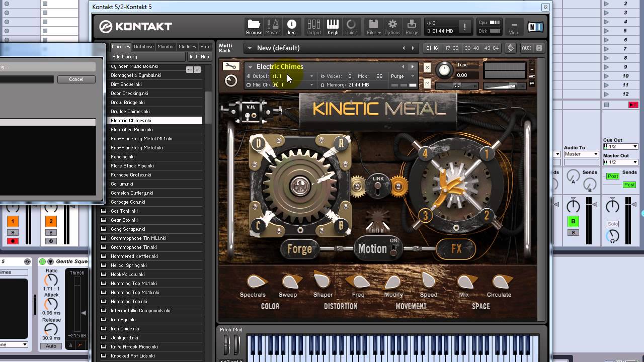
Task: Toggle track 1 activator in Ableton
Action: click(x=13, y=221)
